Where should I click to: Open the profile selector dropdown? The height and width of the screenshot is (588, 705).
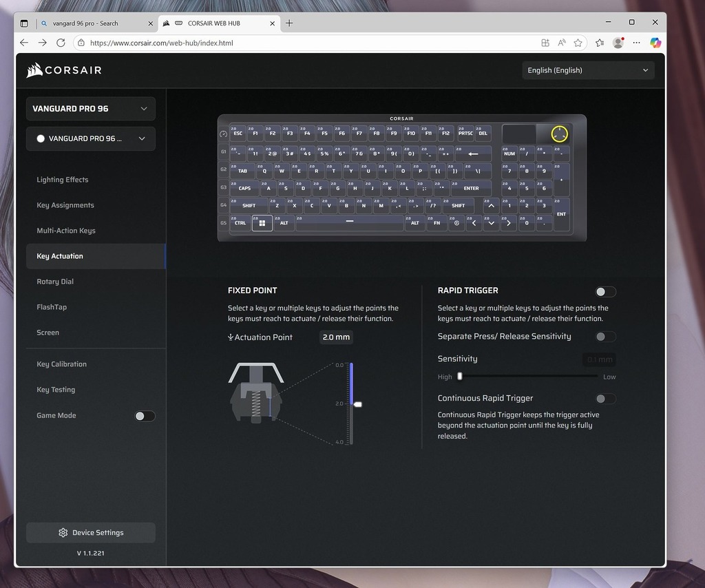click(90, 138)
